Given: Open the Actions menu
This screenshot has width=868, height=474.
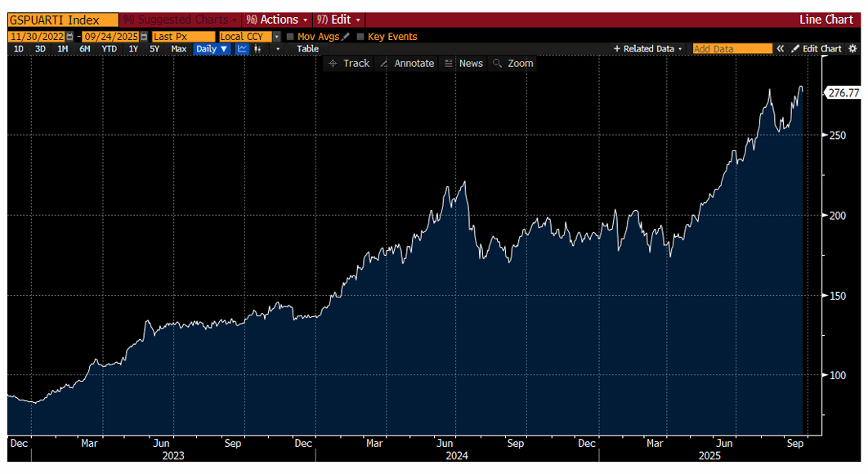Looking at the screenshot, I should 276,20.
